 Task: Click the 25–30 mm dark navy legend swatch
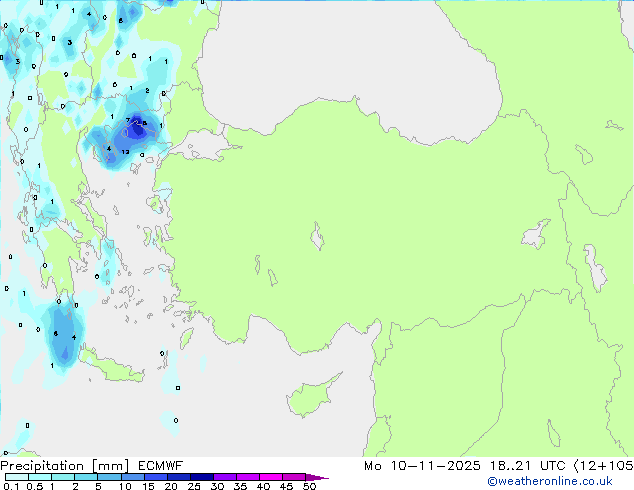pyautogui.click(x=201, y=477)
